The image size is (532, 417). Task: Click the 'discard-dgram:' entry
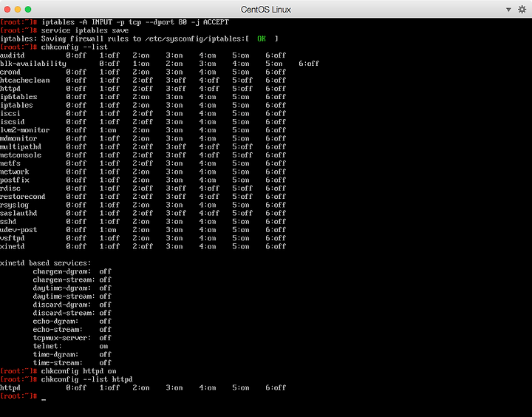click(62, 305)
